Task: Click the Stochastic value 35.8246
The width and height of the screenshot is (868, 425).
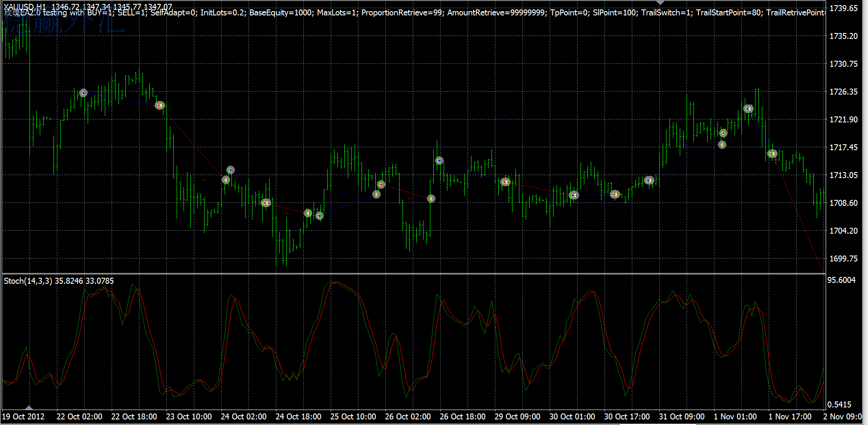Action: pyautogui.click(x=69, y=281)
